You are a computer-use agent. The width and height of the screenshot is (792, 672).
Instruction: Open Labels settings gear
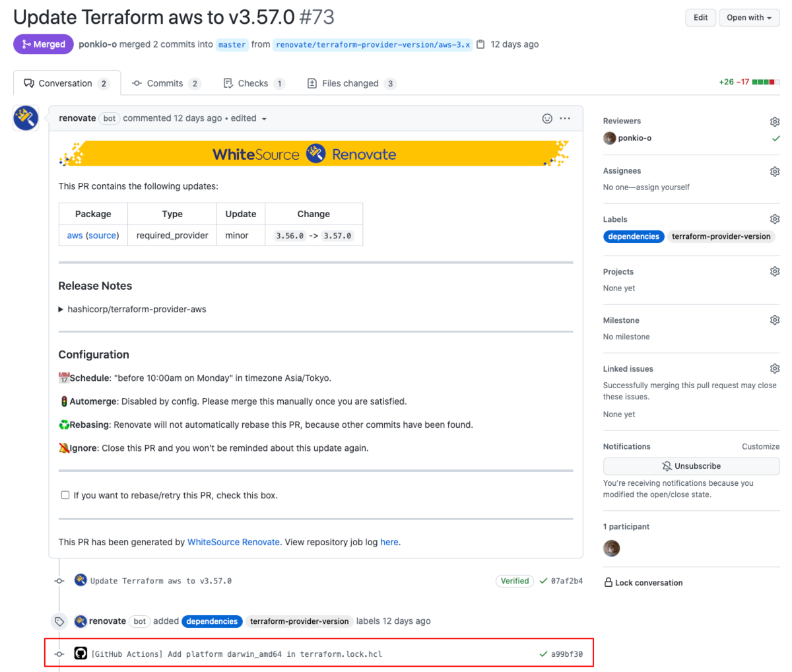(775, 219)
